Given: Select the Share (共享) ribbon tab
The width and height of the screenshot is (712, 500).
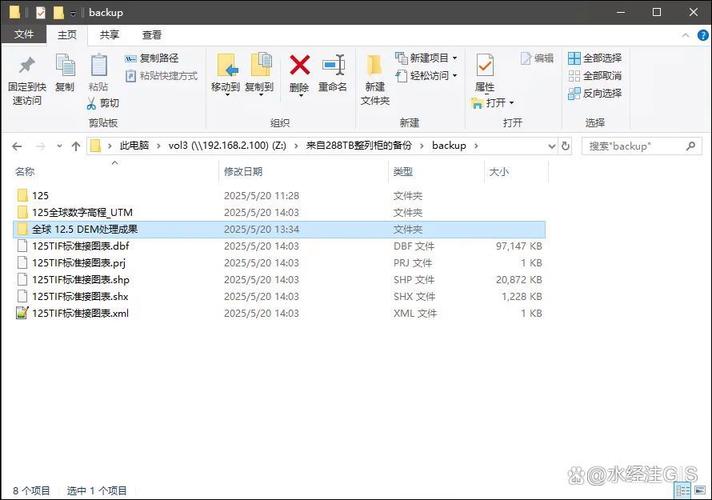Looking at the screenshot, I should 109,35.
